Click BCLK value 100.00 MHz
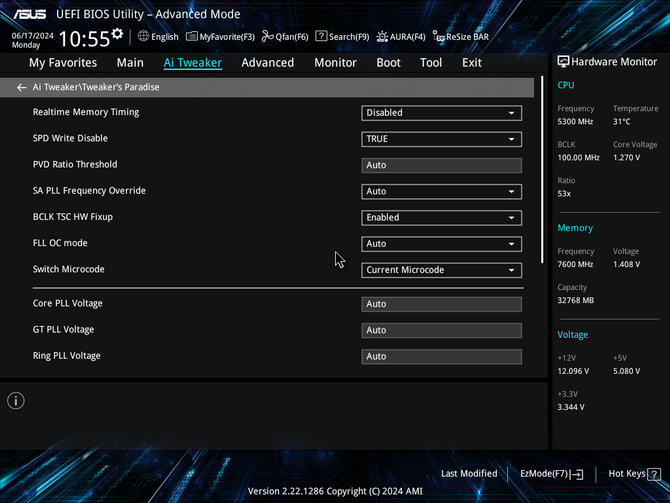The width and height of the screenshot is (670, 503). (579, 158)
